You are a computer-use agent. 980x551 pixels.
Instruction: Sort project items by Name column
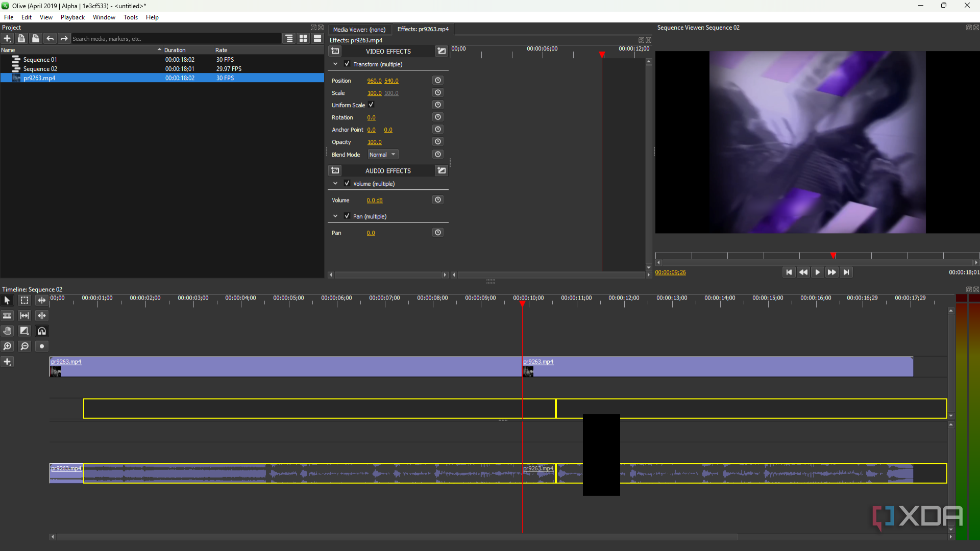(x=81, y=50)
